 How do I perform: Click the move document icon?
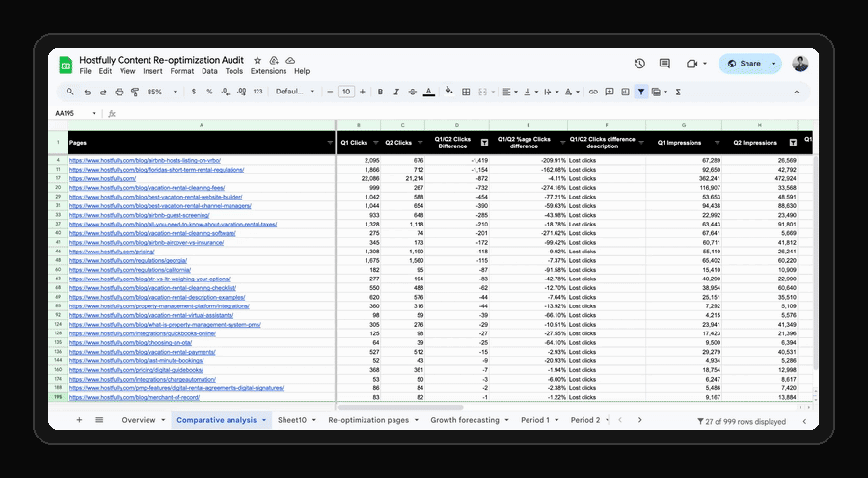274,60
